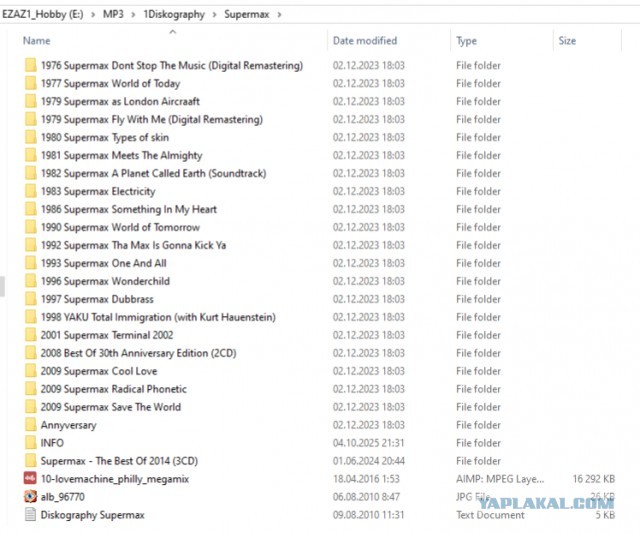Click AIMP audio icon of 10-lovemachine_philly_megamix
The width and height of the screenshot is (640, 533).
30,478
